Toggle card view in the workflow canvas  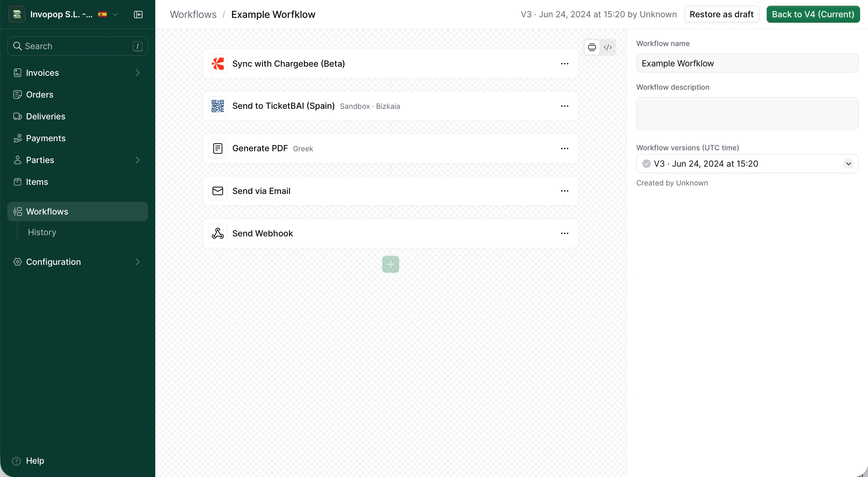point(592,47)
